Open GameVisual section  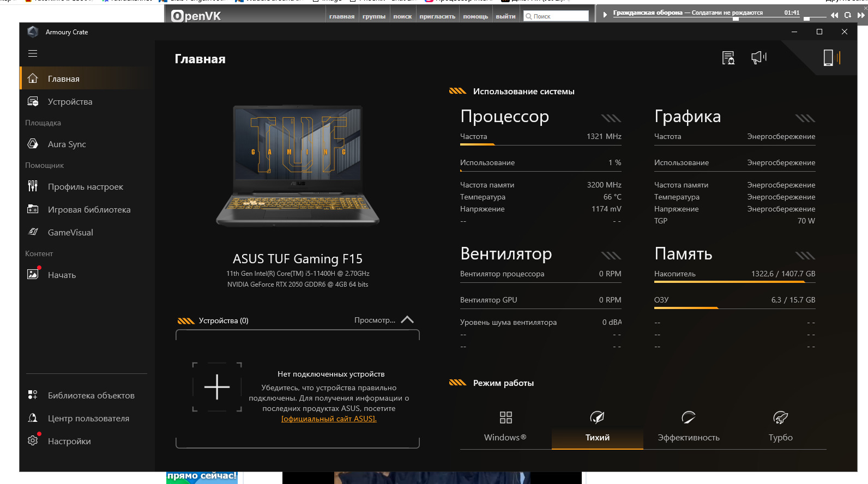[87, 232]
